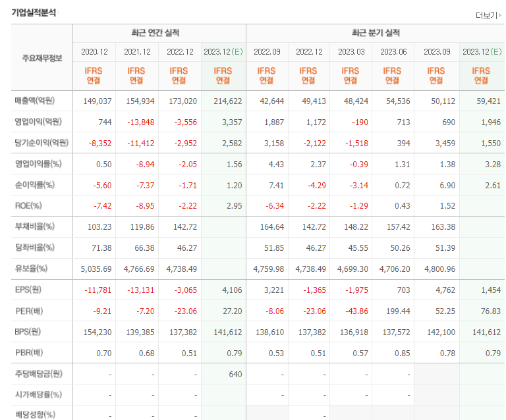Select the -190 operating profit value

[x=360, y=122]
